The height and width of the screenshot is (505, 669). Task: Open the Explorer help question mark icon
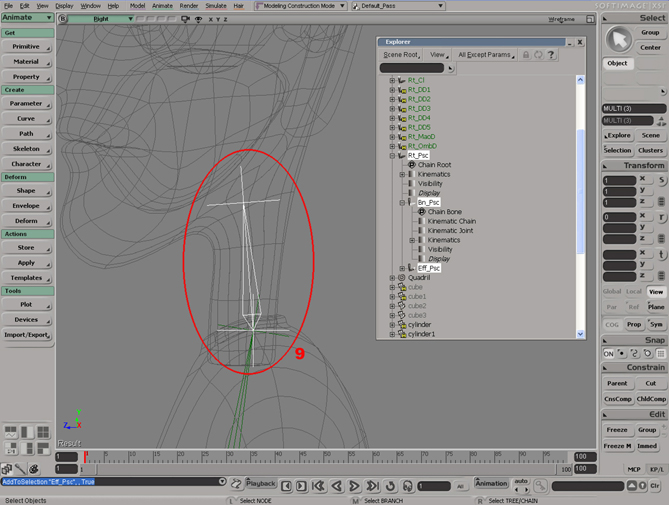click(551, 55)
